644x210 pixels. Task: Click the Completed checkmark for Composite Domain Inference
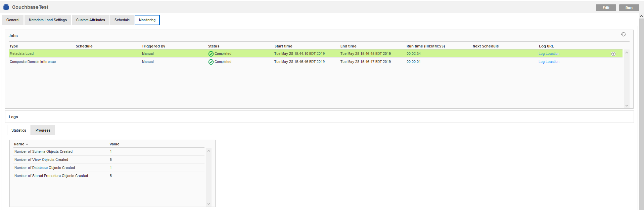(211, 62)
